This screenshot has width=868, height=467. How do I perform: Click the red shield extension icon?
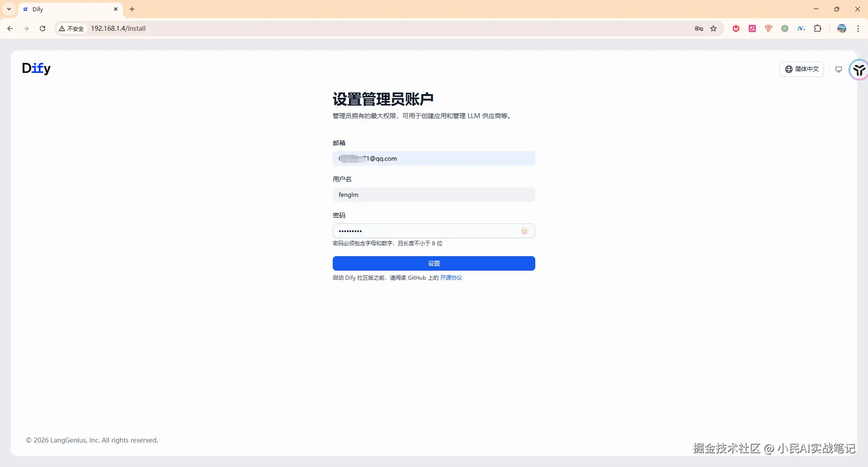tap(736, 29)
